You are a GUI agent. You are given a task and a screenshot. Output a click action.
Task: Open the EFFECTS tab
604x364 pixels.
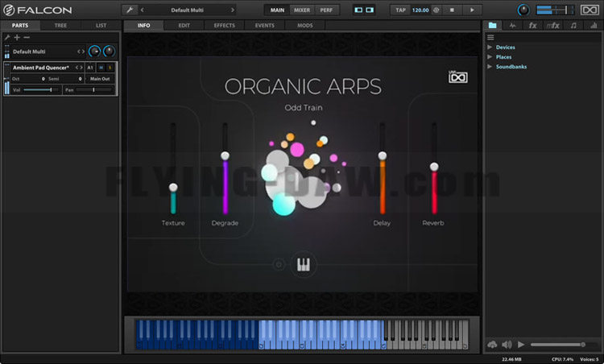(225, 26)
